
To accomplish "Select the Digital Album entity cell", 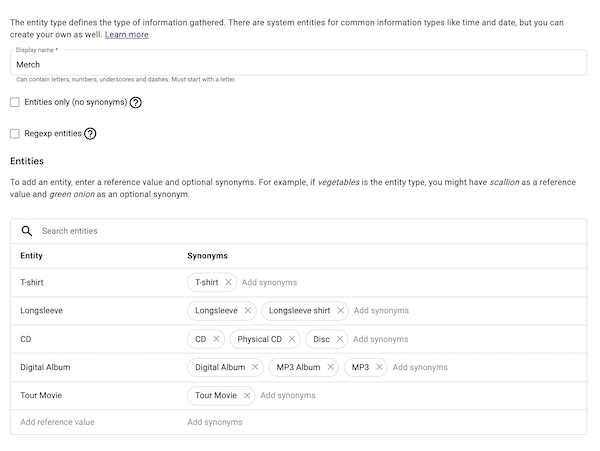I will [x=45, y=367].
